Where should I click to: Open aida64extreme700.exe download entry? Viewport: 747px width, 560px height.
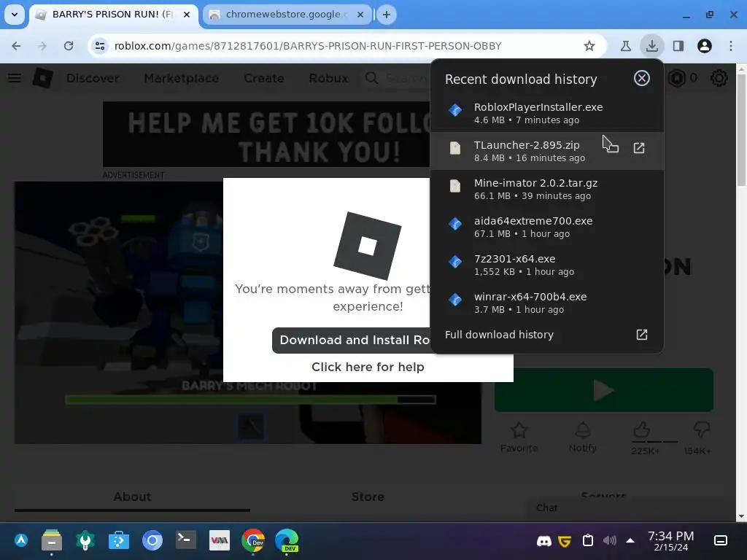[546, 227]
